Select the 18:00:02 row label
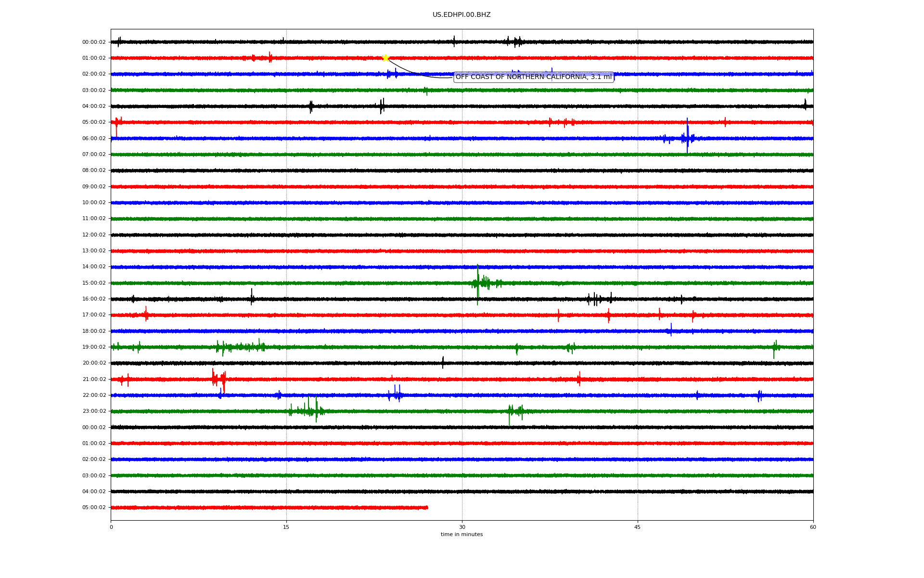The width and height of the screenshot is (924, 578). [x=94, y=331]
